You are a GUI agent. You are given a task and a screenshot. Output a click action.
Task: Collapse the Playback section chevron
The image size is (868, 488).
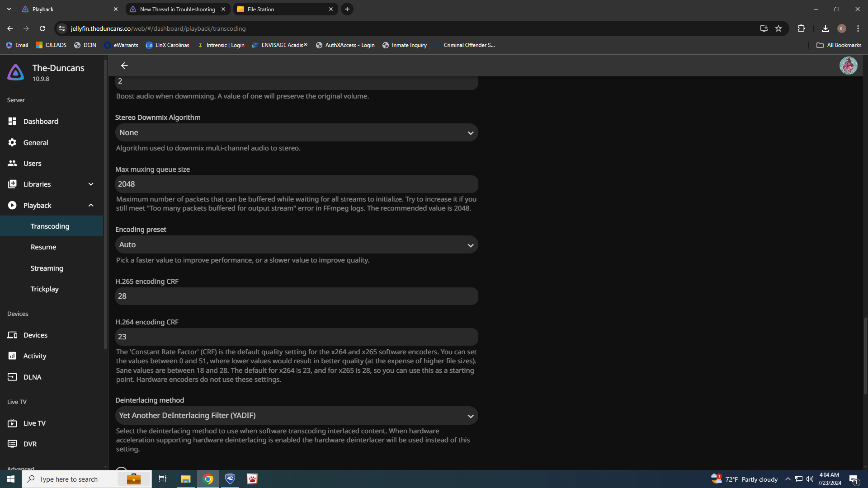point(91,205)
